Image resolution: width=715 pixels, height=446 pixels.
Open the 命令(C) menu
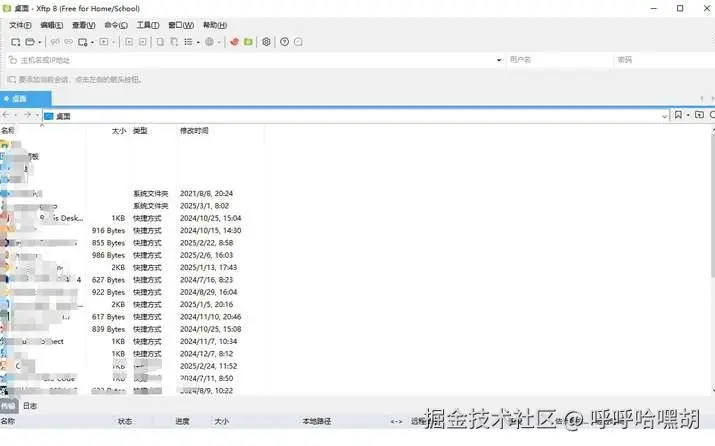point(116,25)
